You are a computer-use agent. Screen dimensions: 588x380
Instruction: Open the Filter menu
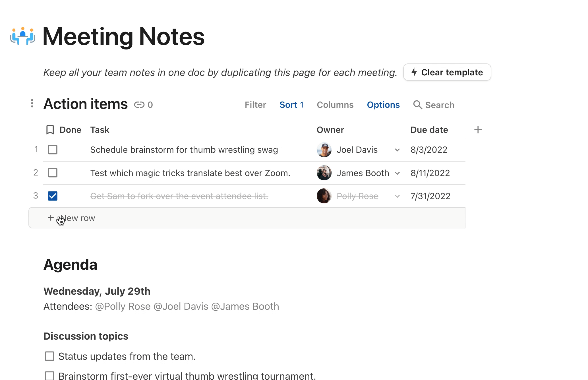click(255, 105)
